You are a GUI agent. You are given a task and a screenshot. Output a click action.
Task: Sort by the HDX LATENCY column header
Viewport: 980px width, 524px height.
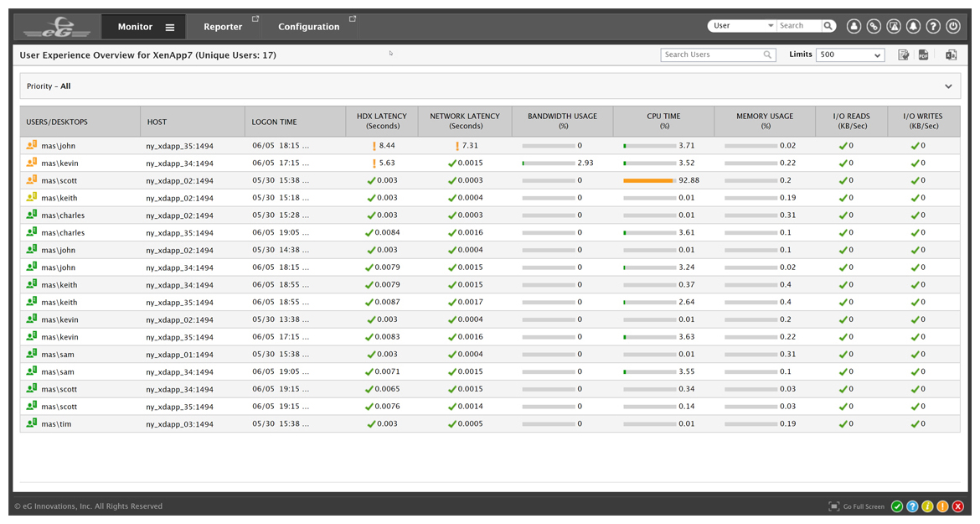pyautogui.click(x=382, y=122)
